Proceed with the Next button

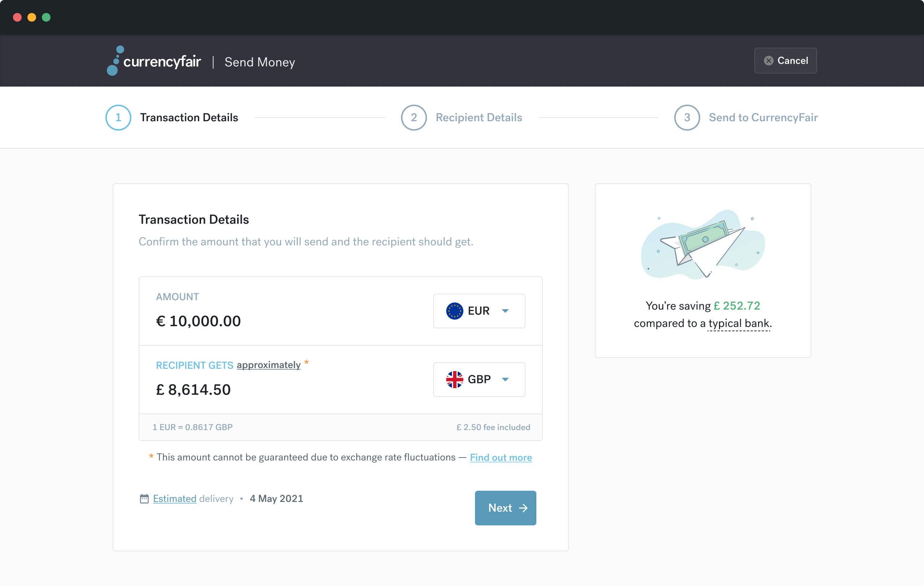pyautogui.click(x=505, y=508)
